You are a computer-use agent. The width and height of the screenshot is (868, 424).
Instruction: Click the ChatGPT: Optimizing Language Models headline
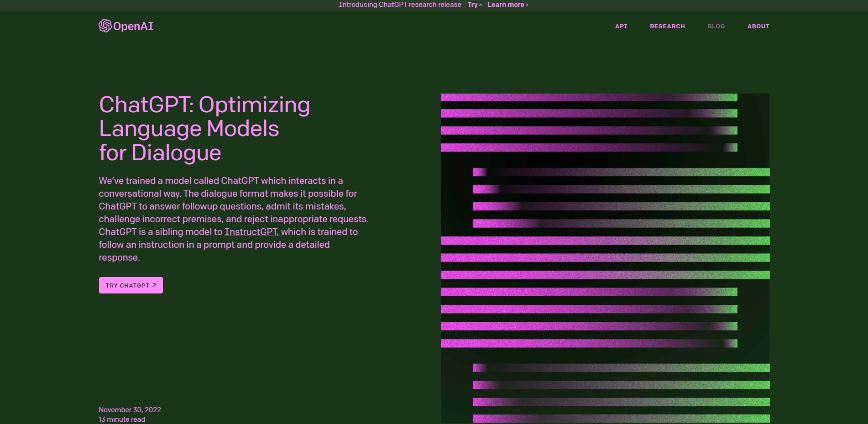[x=204, y=129]
